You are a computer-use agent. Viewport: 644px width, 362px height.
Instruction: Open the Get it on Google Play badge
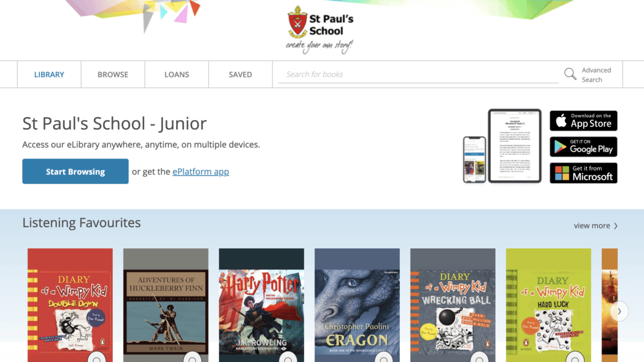tap(583, 147)
